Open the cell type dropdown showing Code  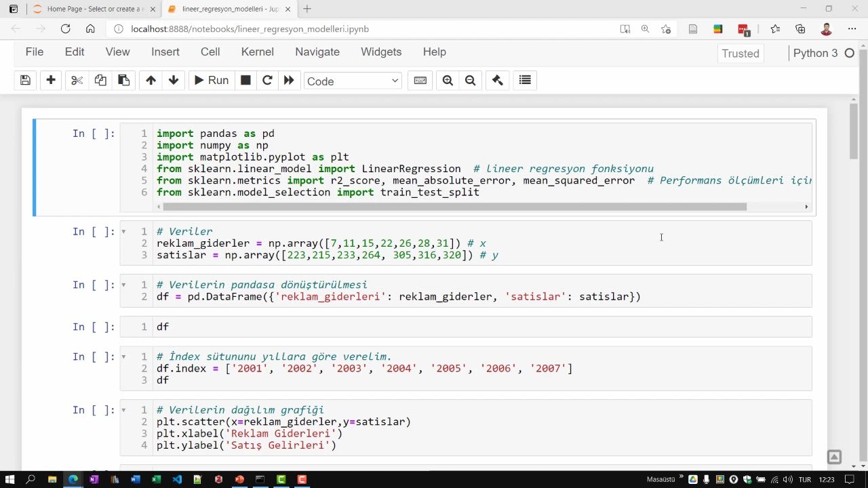[353, 81]
